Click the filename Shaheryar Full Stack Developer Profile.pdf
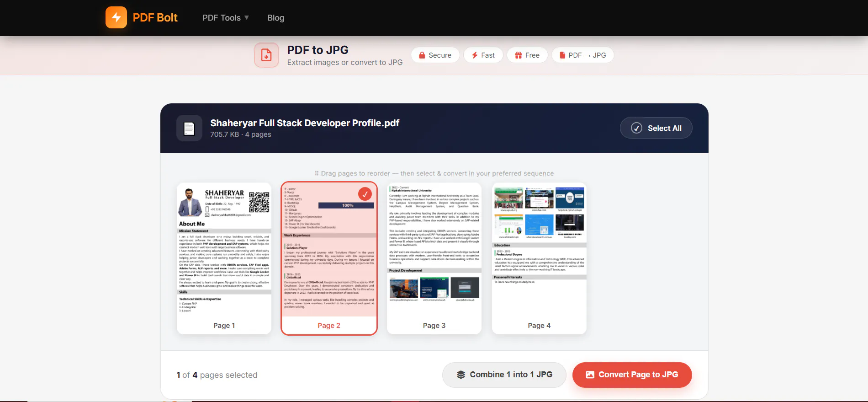Image resolution: width=868 pixels, height=402 pixels. (305, 123)
